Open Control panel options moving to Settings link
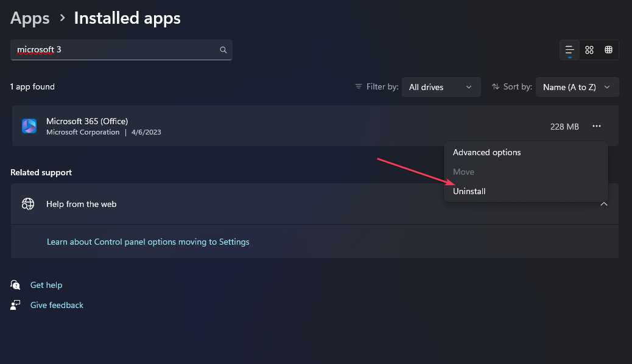This screenshot has width=632, height=364. [148, 242]
